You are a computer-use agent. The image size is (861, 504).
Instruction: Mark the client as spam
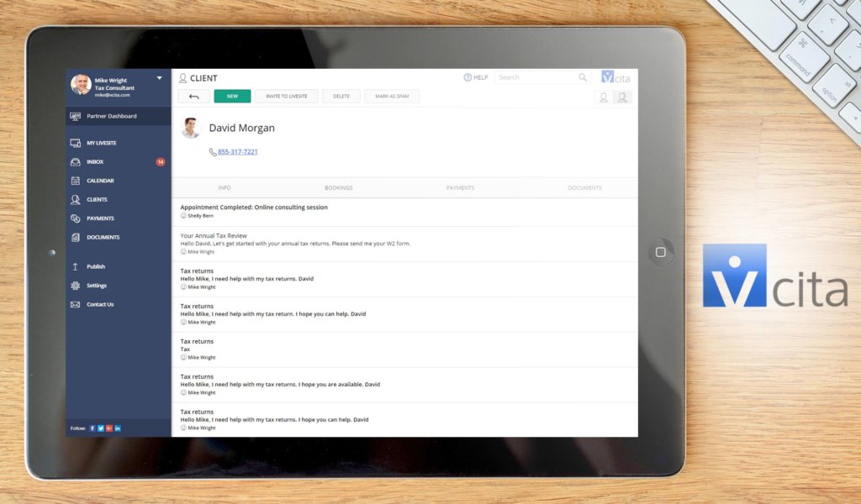[x=392, y=97]
